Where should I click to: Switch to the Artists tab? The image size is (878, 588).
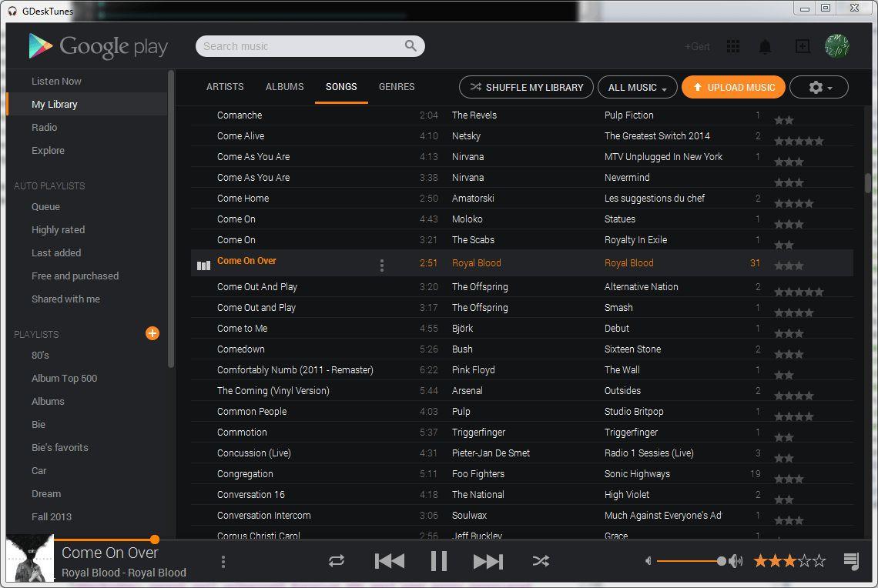[225, 87]
